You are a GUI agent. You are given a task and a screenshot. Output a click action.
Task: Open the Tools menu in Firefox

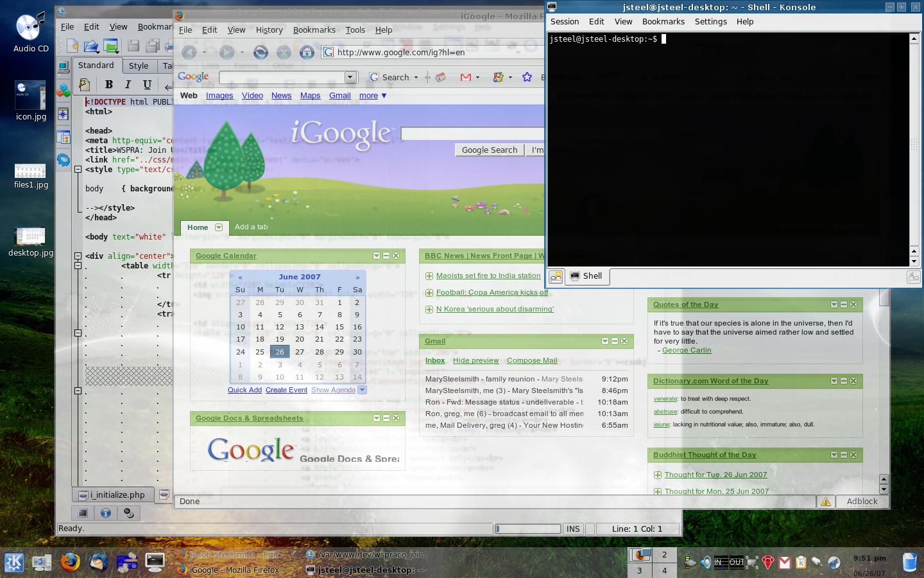point(355,30)
